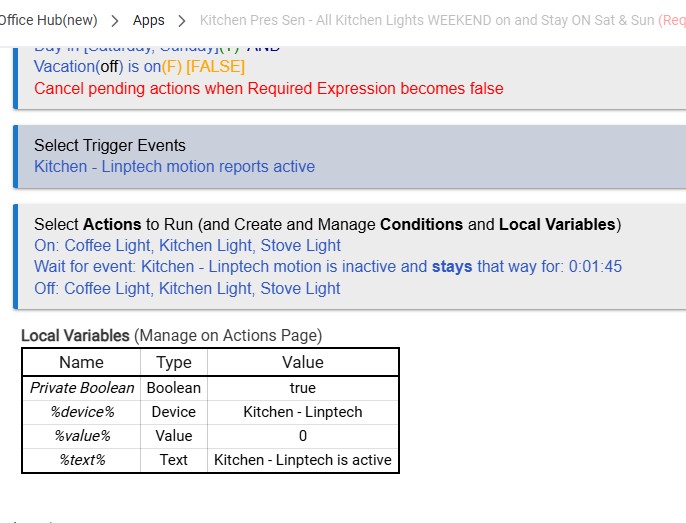Screen dimensions: 686x523
Task: Select the %device% variable name cell
Action: (81, 411)
